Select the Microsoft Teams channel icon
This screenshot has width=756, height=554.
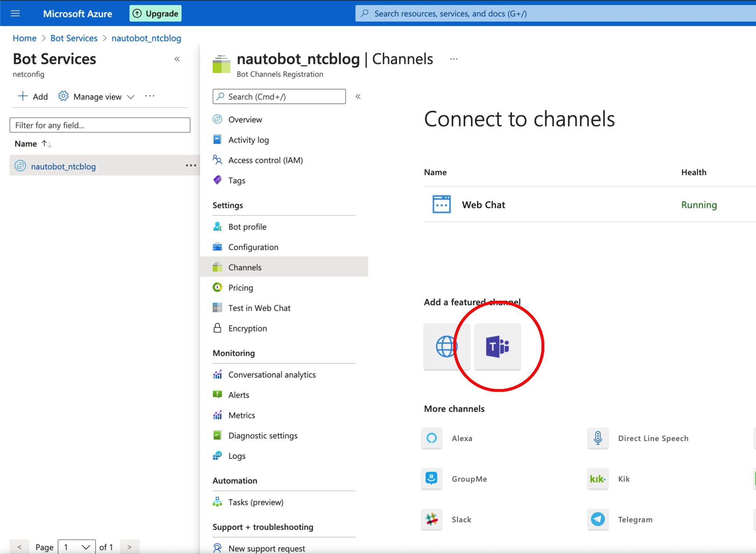coord(497,347)
